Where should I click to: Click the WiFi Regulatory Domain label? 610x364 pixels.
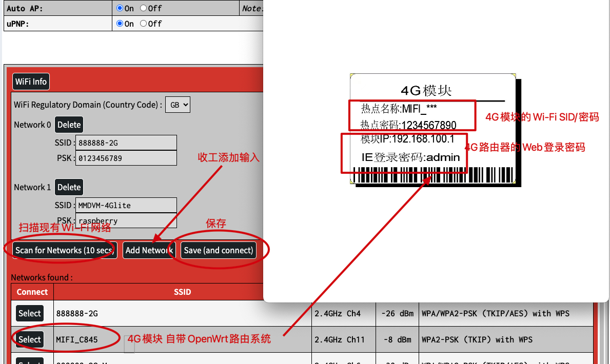88,105
